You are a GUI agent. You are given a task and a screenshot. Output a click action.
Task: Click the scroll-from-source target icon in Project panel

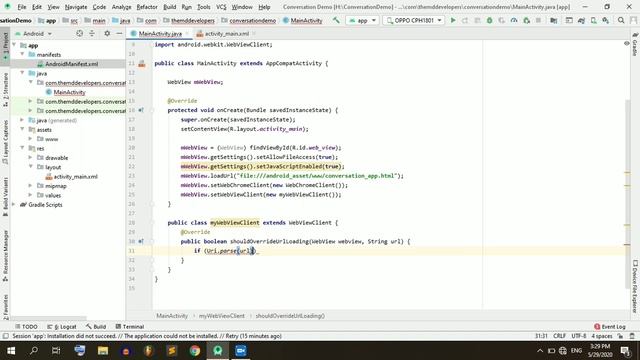coord(80,33)
